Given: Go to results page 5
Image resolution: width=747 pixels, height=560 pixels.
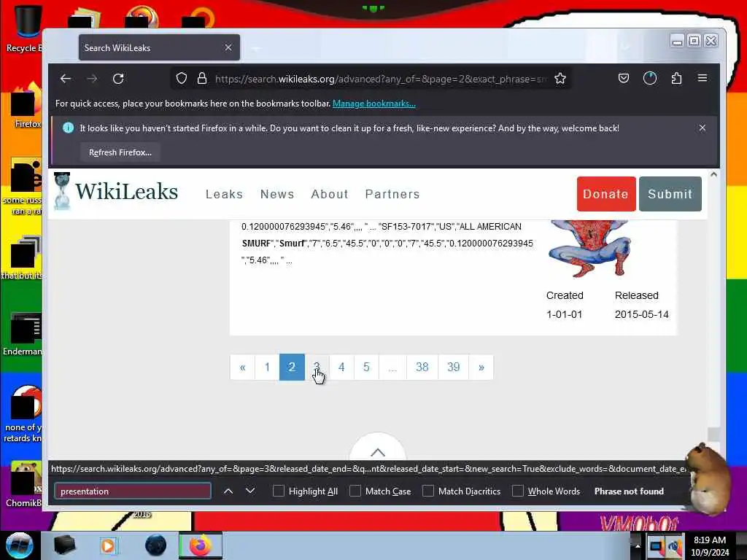Looking at the screenshot, I should tap(366, 367).
